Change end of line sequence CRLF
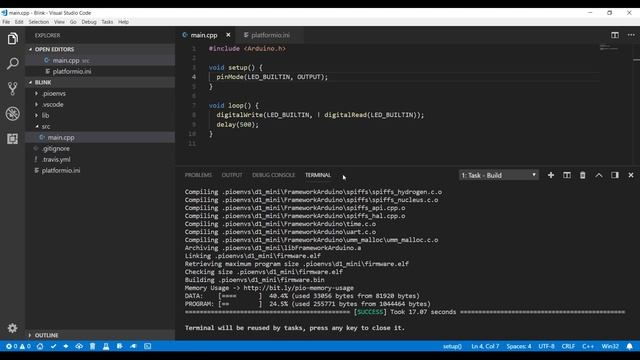640x360 pixels. pos(568,346)
